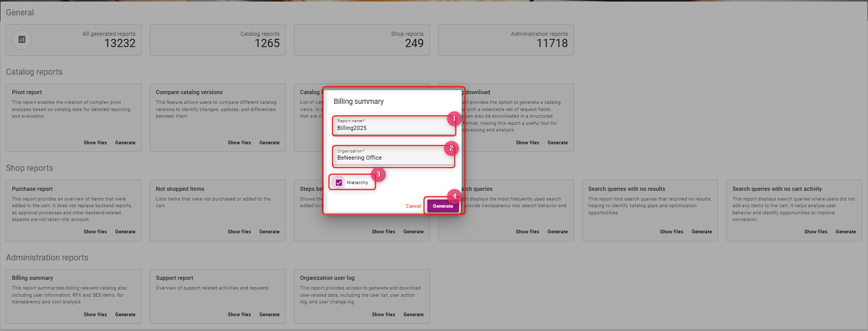Generate the Purchase report
Viewport: 868px width, 331px height.
click(x=125, y=232)
